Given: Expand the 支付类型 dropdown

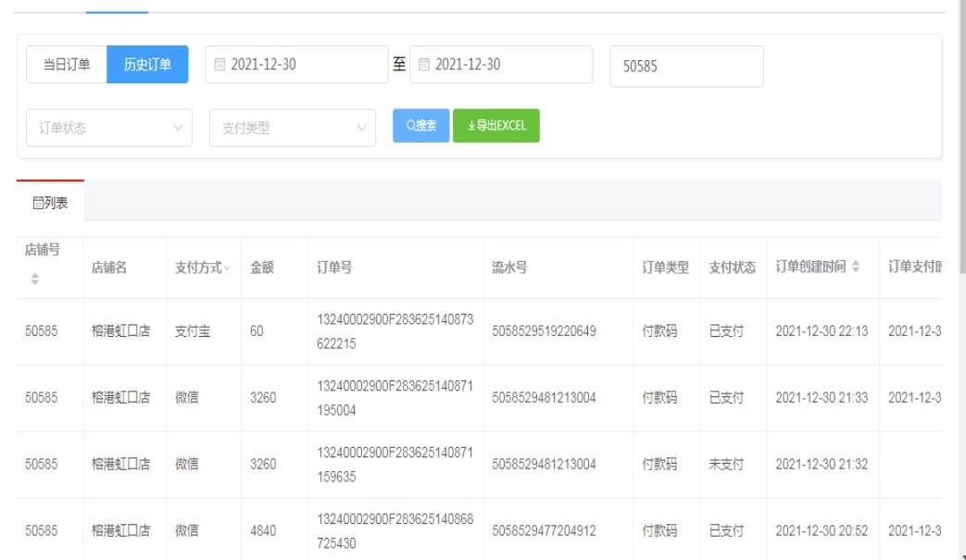Looking at the screenshot, I should [293, 129].
